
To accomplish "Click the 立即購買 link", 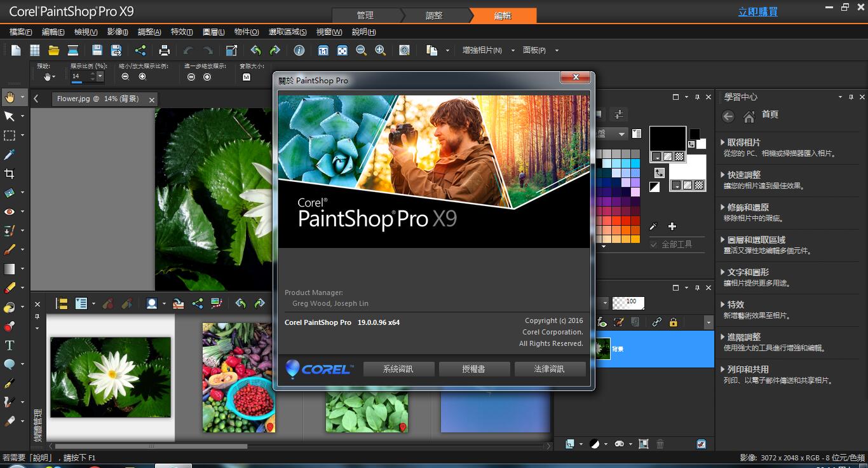I will [758, 11].
